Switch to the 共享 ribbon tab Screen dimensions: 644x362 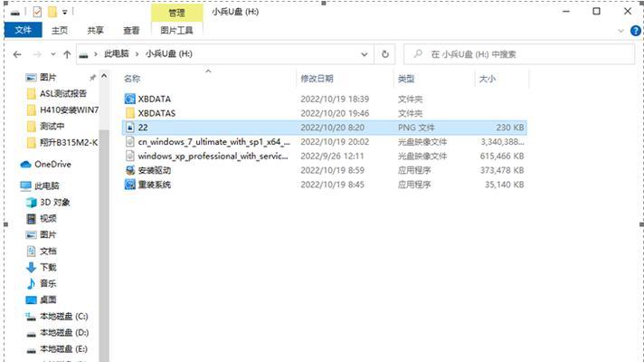pos(95,30)
